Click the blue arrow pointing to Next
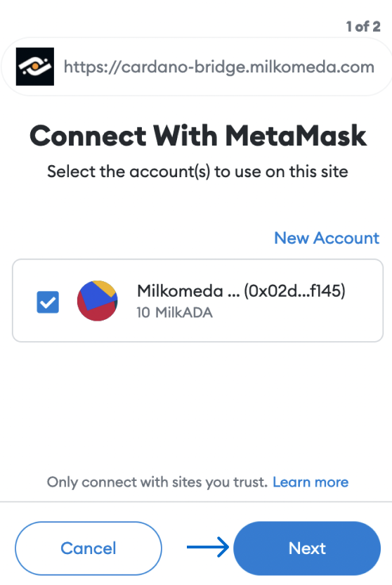Viewport: 392px width, 585px height. coord(208,547)
